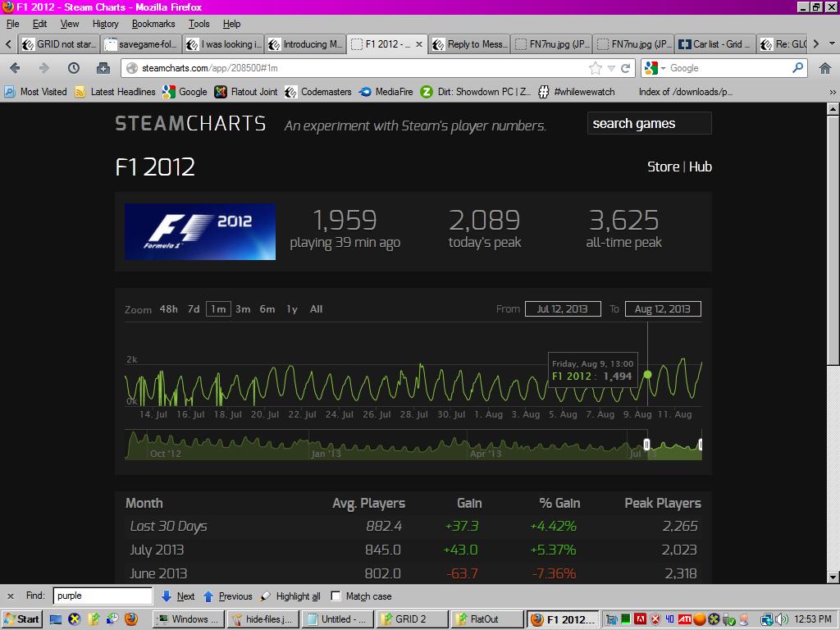The height and width of the screenshot is (630, 840).
Task: Set chart zoom to 1y
Action: pos(291,309)
